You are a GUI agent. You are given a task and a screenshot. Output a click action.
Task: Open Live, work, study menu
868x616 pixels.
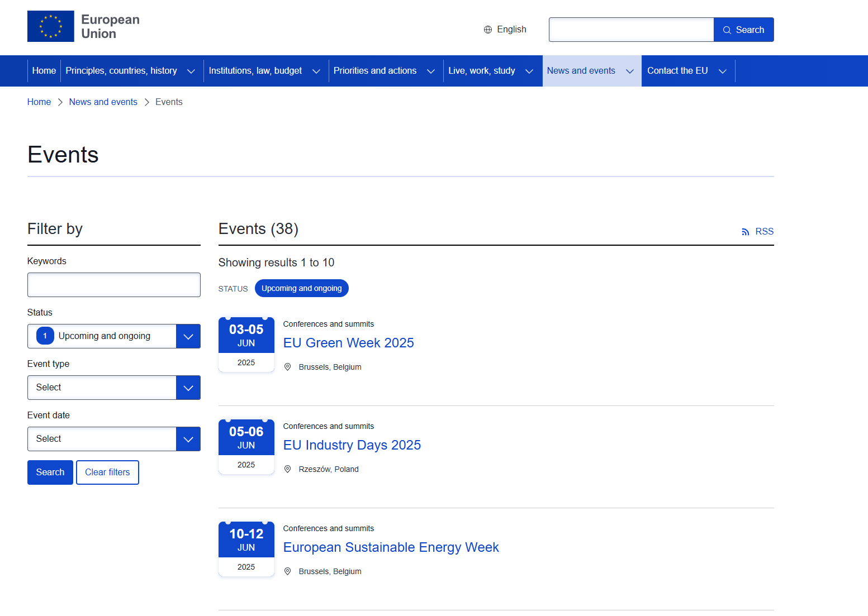click(482, 71)
